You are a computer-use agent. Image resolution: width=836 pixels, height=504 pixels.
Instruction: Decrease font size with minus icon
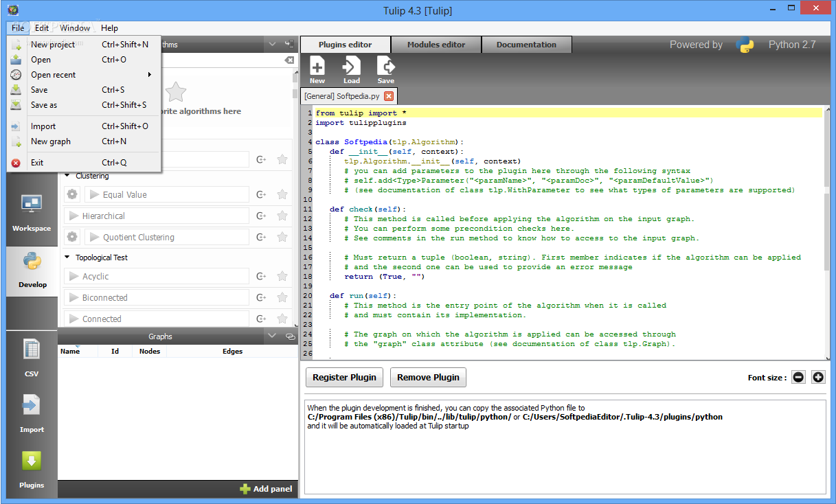(798, 377)
